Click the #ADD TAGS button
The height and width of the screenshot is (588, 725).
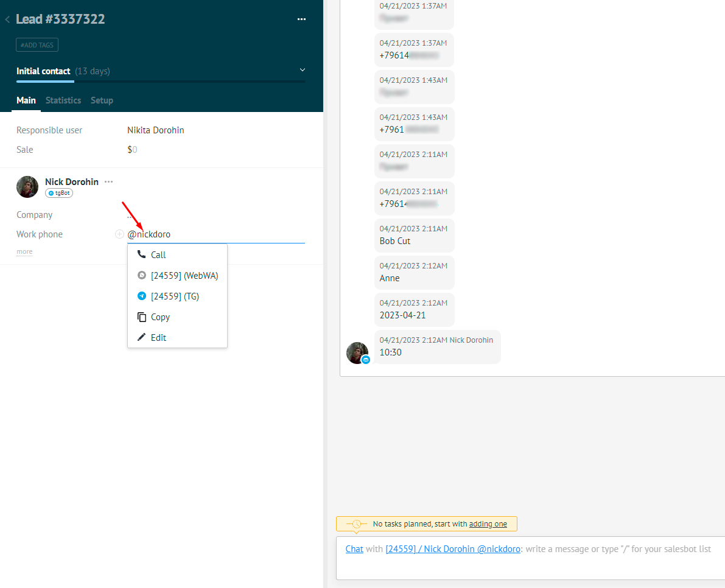tap(37, 45)
